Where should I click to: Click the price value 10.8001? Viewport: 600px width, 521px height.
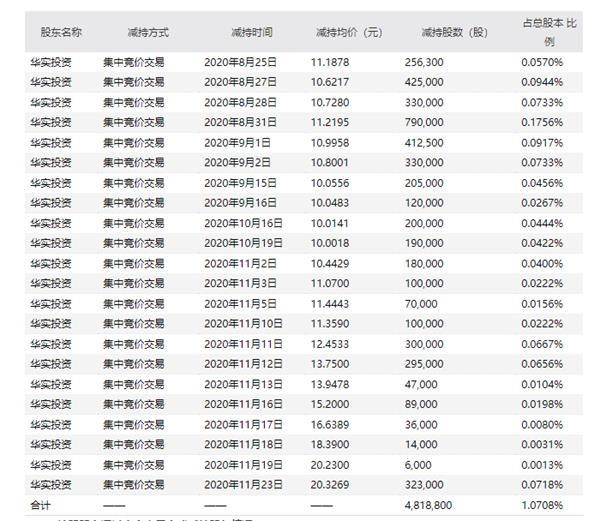coord(330,162)
